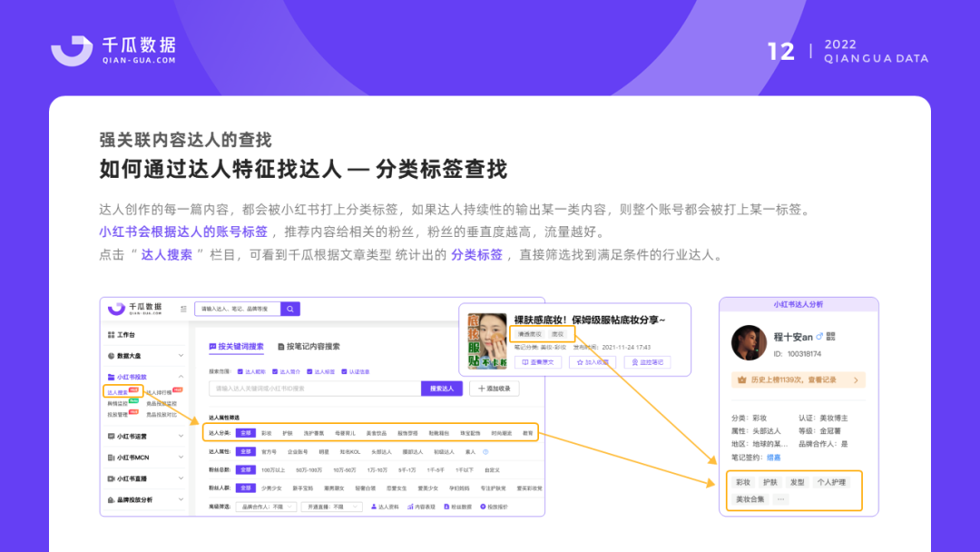The width and height of the screenshot is (980, 552).
Task: Switch to 按关键词搜索 tab
Action: [236, 346]
